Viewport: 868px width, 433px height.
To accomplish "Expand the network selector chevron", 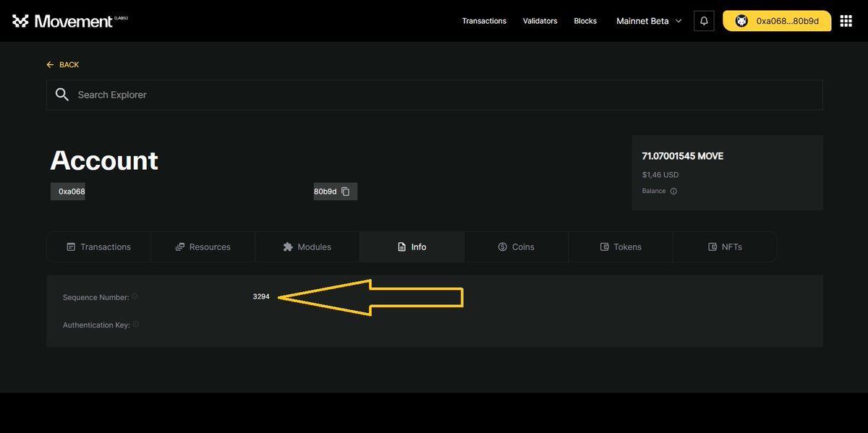I will (678, 21).
